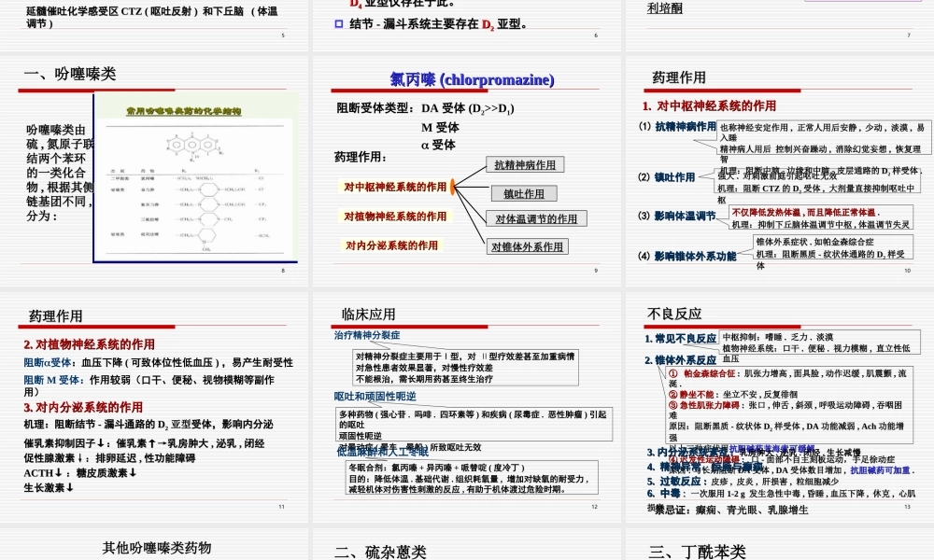Select the red heading 2. 对植物神经系统的作用
Viewport: 934px width, 560px height.
[x=90, y=344]
